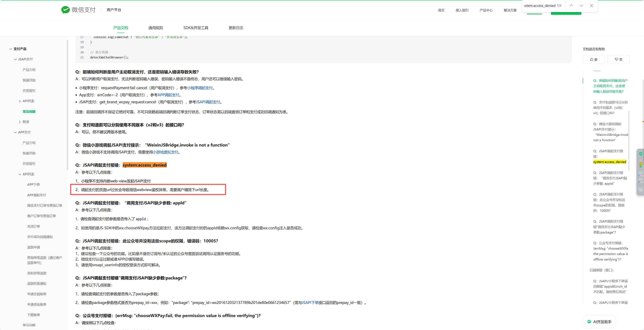Click green shield icon in floating widget

640,154
